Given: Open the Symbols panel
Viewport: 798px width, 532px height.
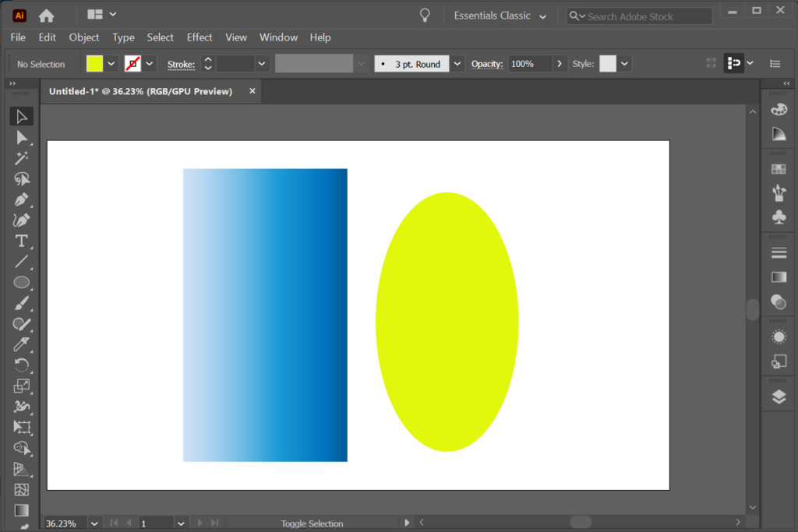Looking at the screenshot, I should pos(778,217).
